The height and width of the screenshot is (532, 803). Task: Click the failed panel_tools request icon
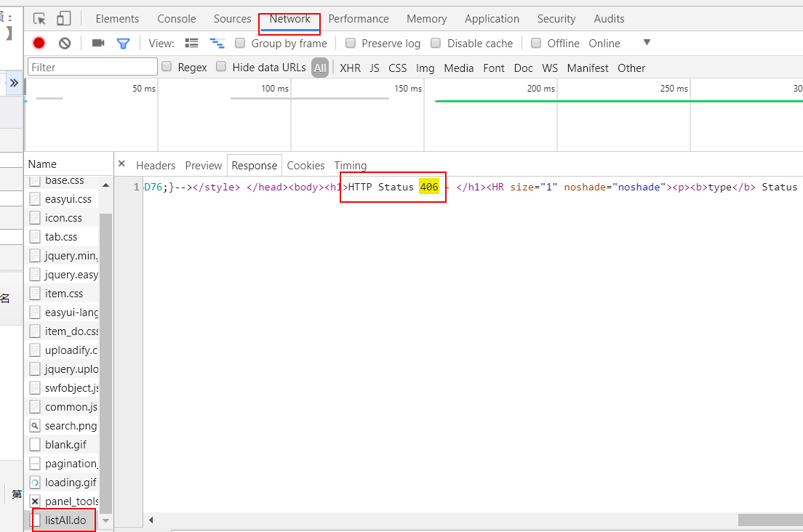click(35, 501)
